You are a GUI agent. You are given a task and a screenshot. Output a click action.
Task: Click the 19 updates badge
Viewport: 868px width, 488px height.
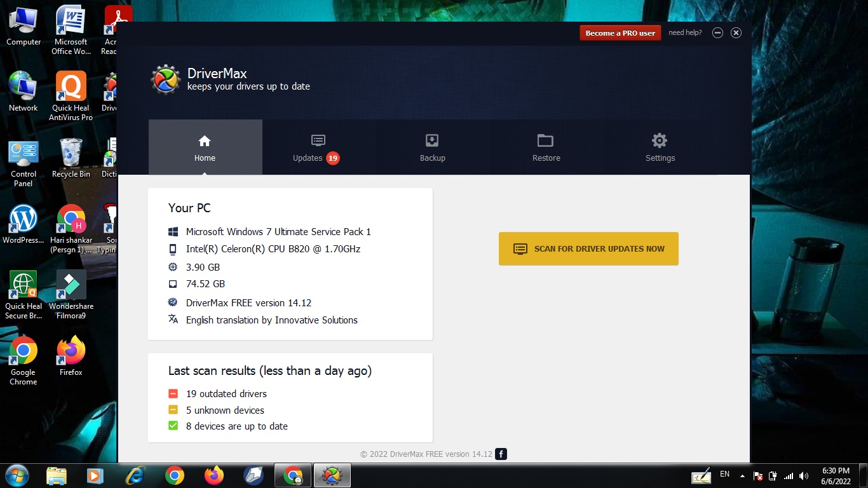click(333, 158)
